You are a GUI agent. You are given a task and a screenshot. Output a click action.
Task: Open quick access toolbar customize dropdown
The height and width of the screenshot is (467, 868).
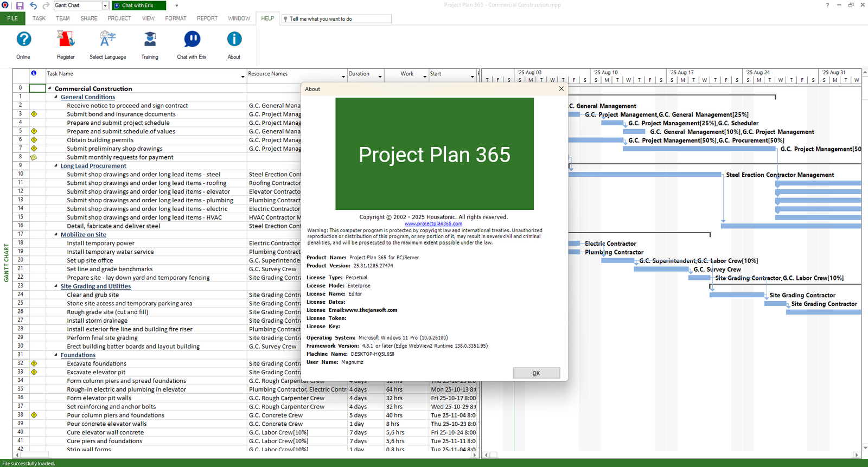pyautogui.click(x=177, y=5)
